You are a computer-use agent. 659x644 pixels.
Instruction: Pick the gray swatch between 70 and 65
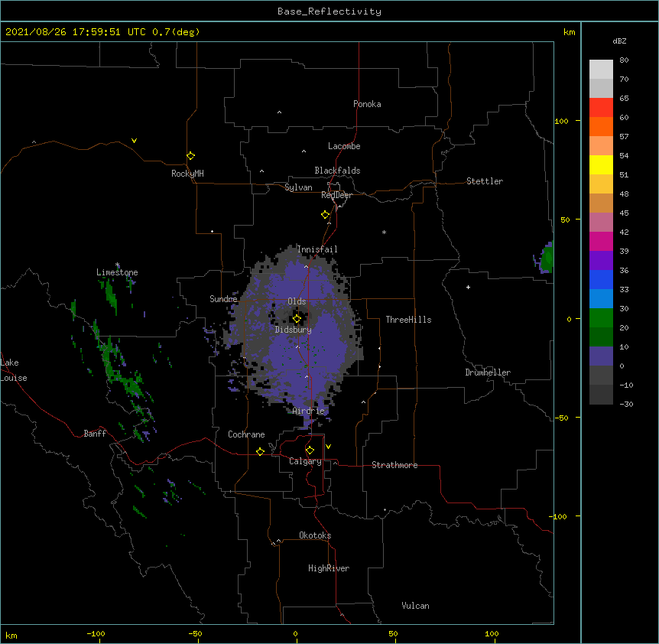(601, 88)
